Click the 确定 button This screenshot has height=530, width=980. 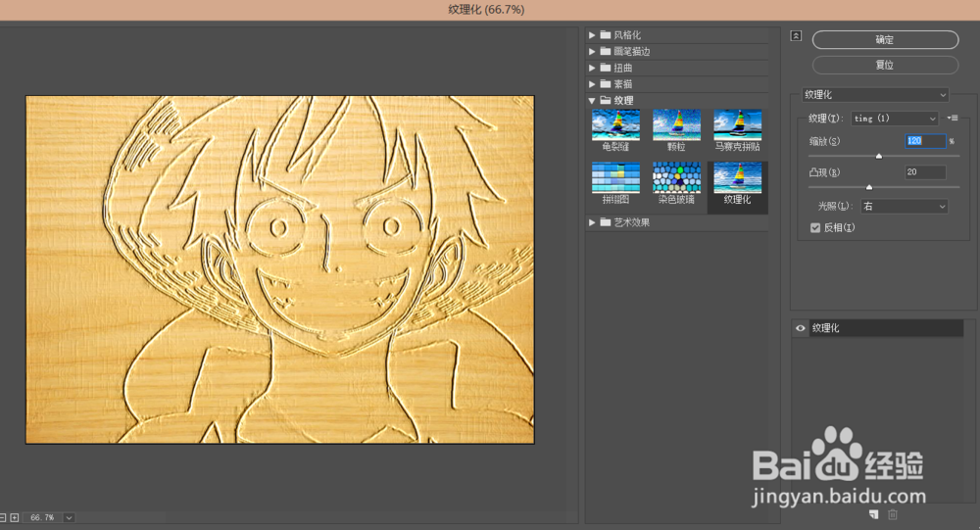point(885,39)
